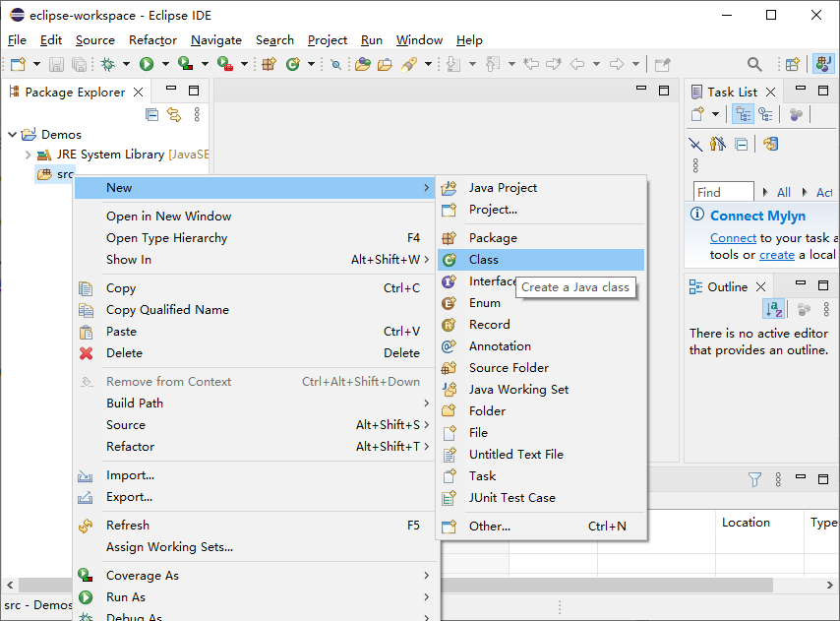Click the search magnifier icon in toolbar
Image resolution: width=840 pixels, height=621 pixels.
pyautogui.click(x=754, y=64)
